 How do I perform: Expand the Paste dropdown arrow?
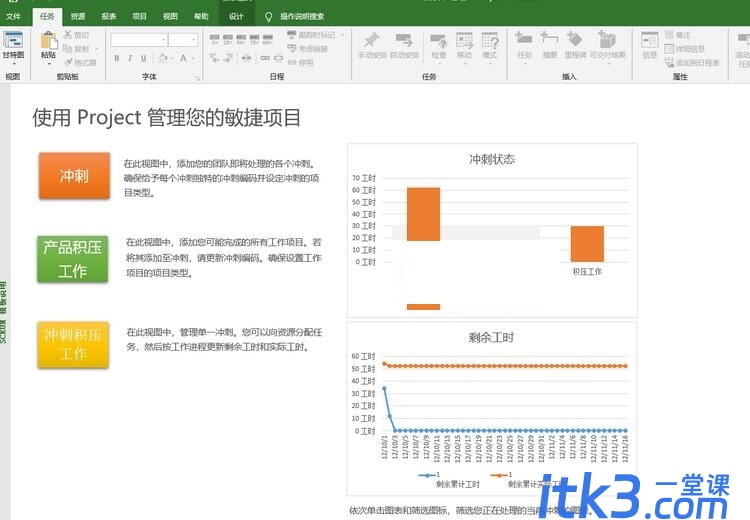48,64
